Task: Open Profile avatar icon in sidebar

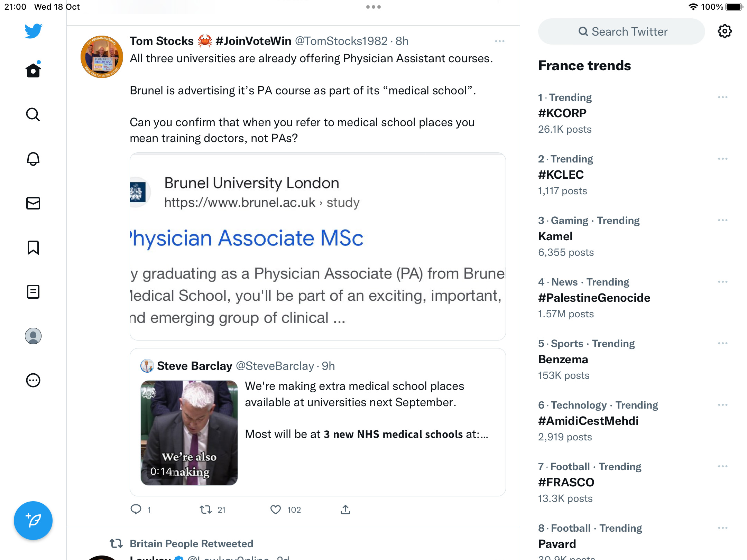Action: 33,336
